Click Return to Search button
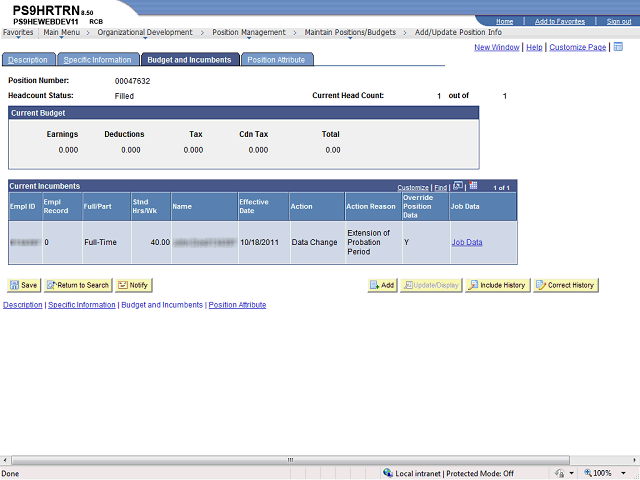Viewport: 640px width, 480px height. click(x=76, y=285)
